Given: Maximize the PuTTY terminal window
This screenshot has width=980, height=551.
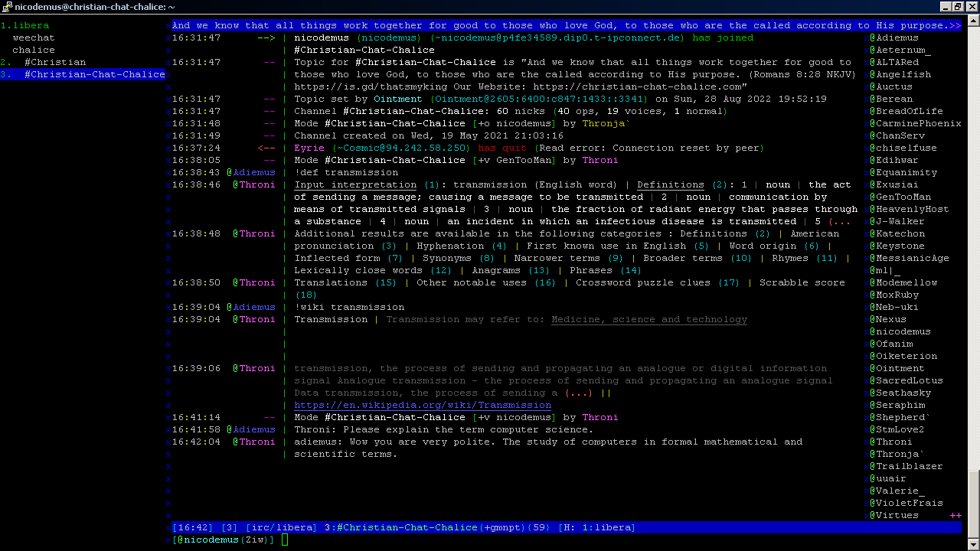Looking at the screenshot, I should (958, 6).
